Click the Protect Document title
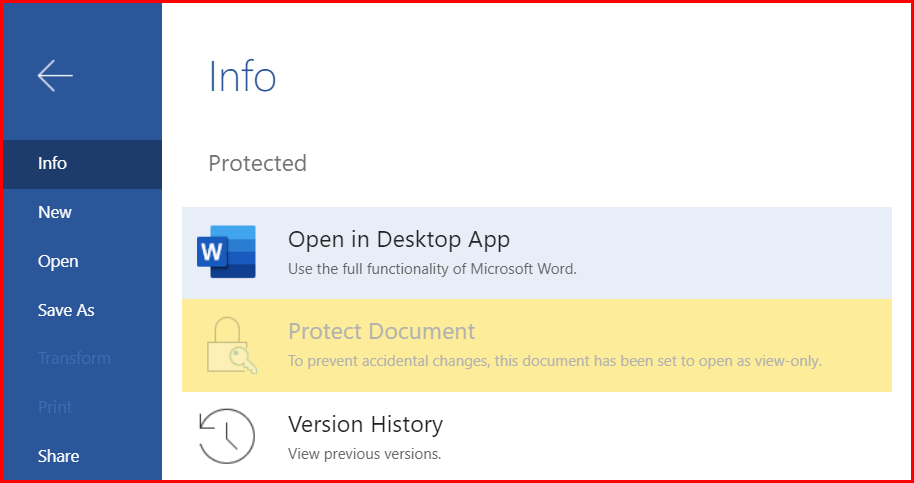The image size is (914, 483). click(382, 332)
